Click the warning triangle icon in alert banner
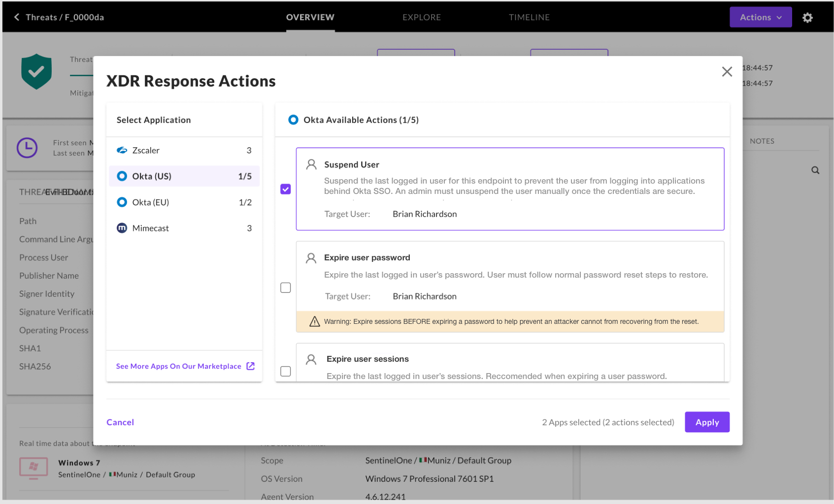This screenshot has height=504, width=834. (314, 322)
